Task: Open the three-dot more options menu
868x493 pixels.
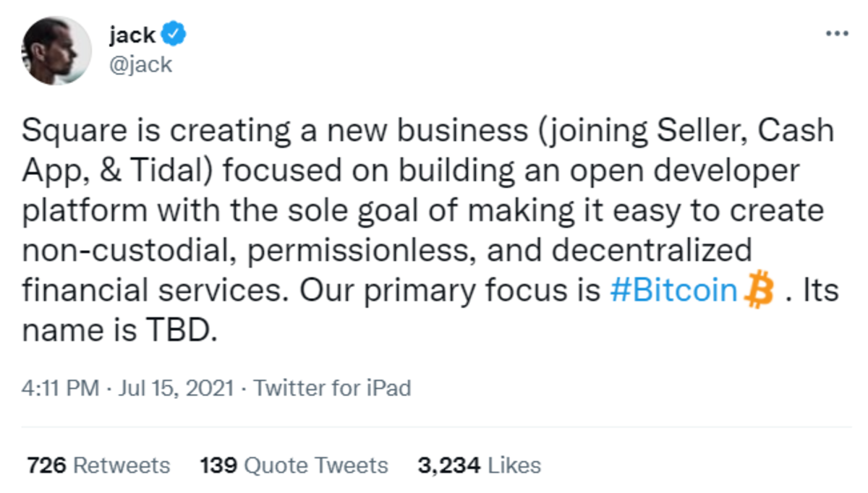Action: tap(836, 34)
